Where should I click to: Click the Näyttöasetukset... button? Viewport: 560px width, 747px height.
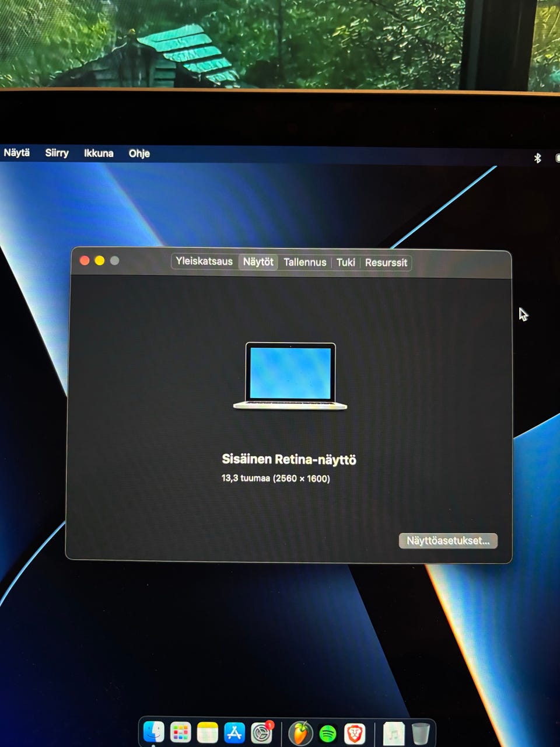tap(448, 540)
